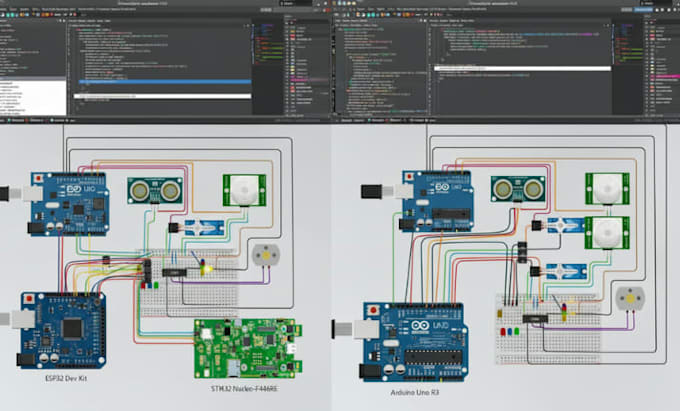The height and width of the screenshot is (411, 680).
Task: Select the IC chip on the left breadboard
Action: [174, 272]
